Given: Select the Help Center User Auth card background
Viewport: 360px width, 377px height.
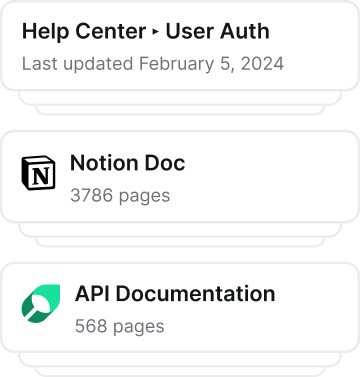Looking at the screenshot, I should 180,46.
